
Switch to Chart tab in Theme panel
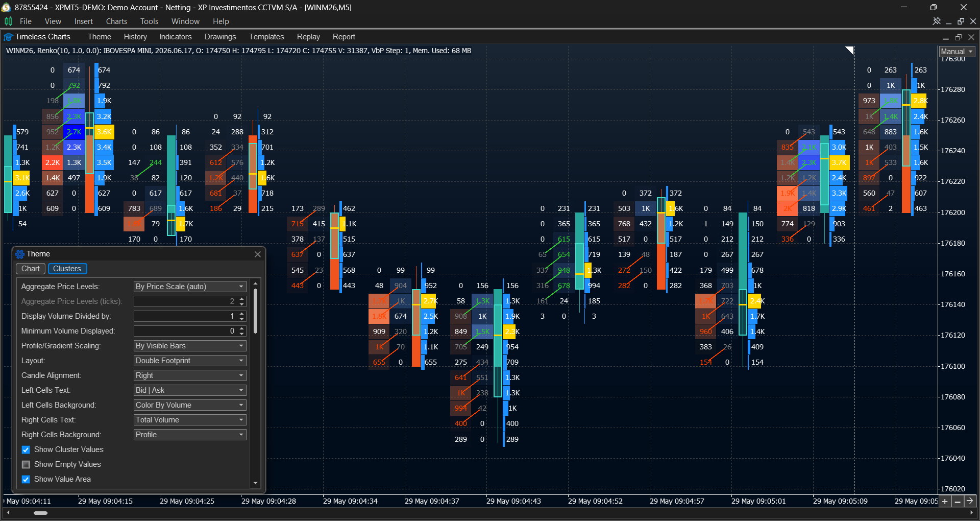pyautogui.click(x=31, y=269)
